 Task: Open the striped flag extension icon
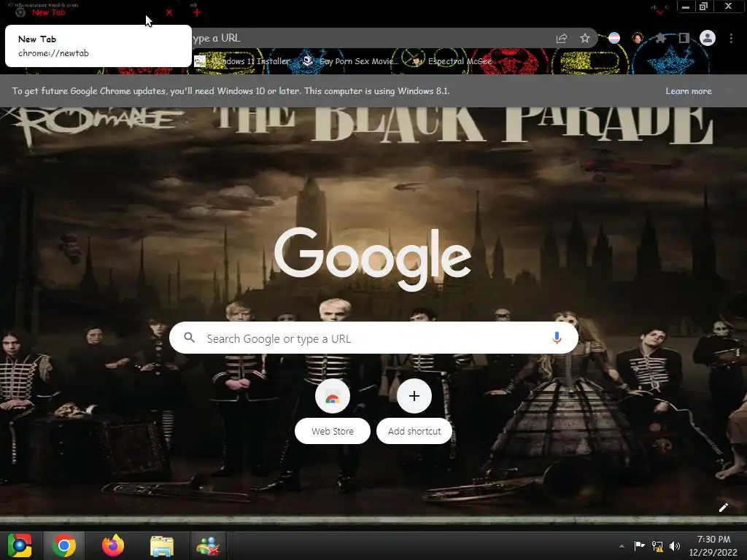(614, 38)
